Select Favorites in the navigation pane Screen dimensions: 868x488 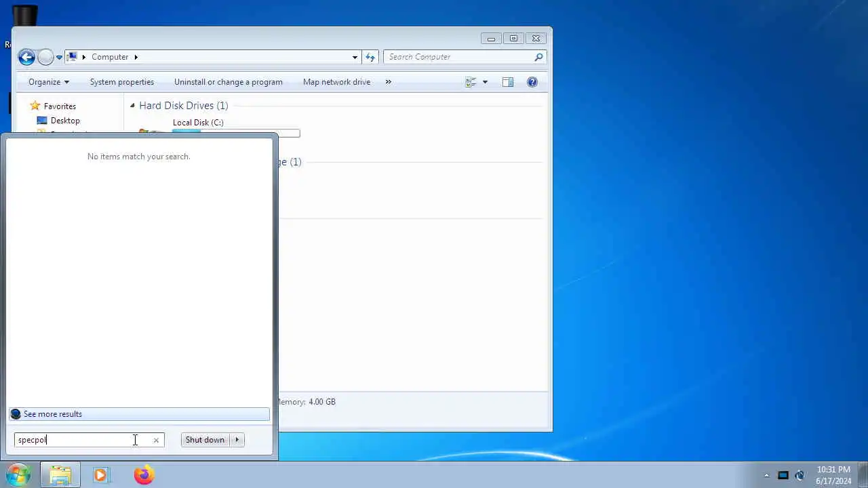(x=60, y=106)
